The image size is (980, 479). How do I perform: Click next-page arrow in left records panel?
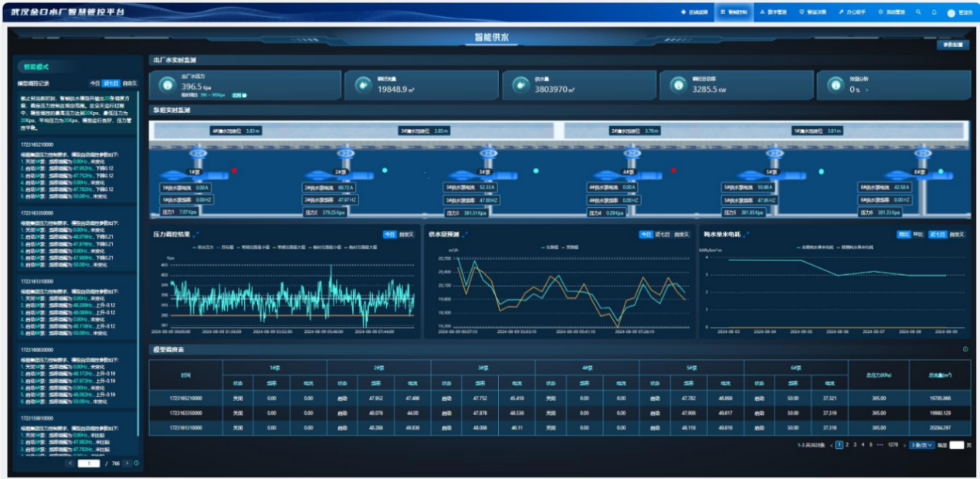[x=127, y=463]
